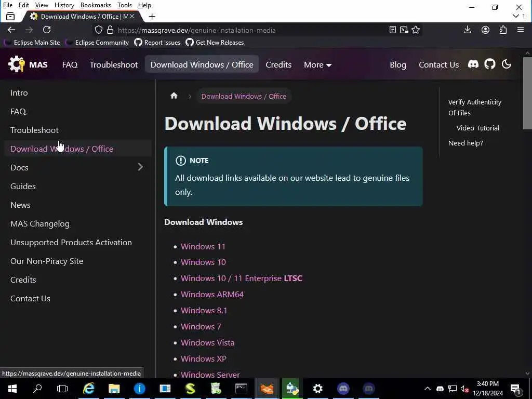The height and width of the screenshot is (399, 532).
Task: Open the Windows Vista download link
Action: tap(208, 342)
